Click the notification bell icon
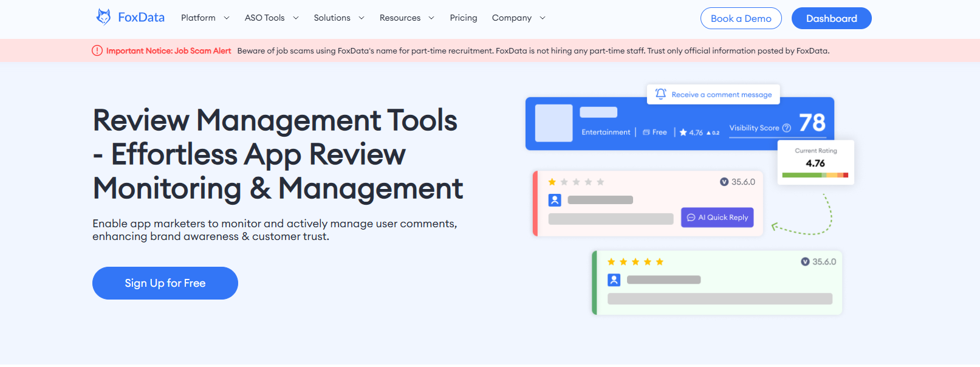This screenshot has width=980, height=367. (x=660, y=94)
